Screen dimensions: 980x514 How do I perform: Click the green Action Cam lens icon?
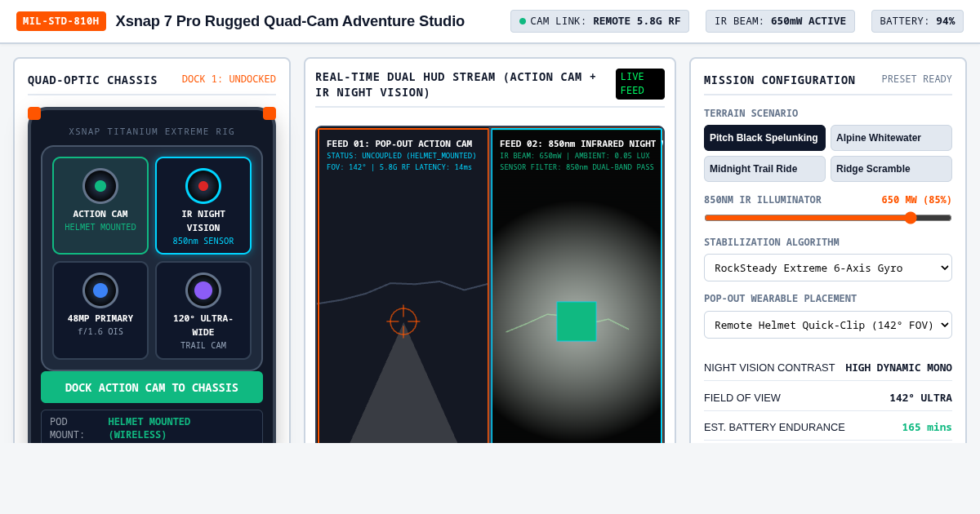pos(100,186)
